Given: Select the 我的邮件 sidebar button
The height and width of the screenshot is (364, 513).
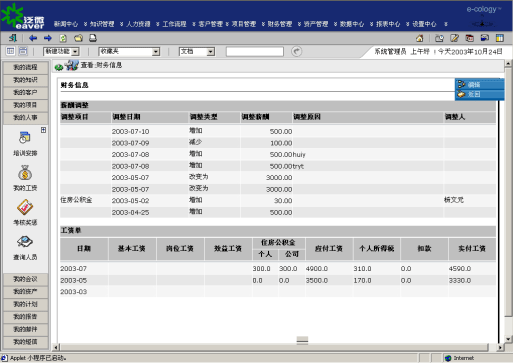Looking at the screenshot, I should pyautogui.click(x=25, y=329).
